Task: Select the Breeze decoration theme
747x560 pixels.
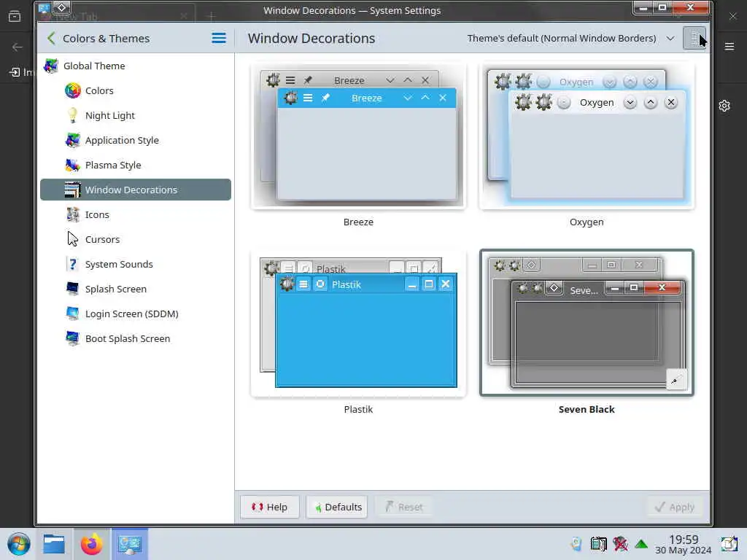Action: click(x=358, y=136)
